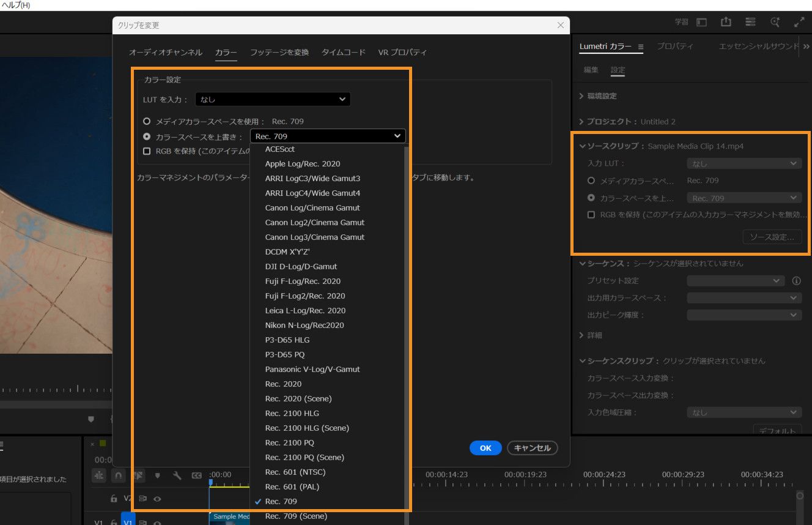The width and height of the screenshot is (812, 525).
Task: Enable snapping with the magnet icon
Action: [x=119, y=475]
